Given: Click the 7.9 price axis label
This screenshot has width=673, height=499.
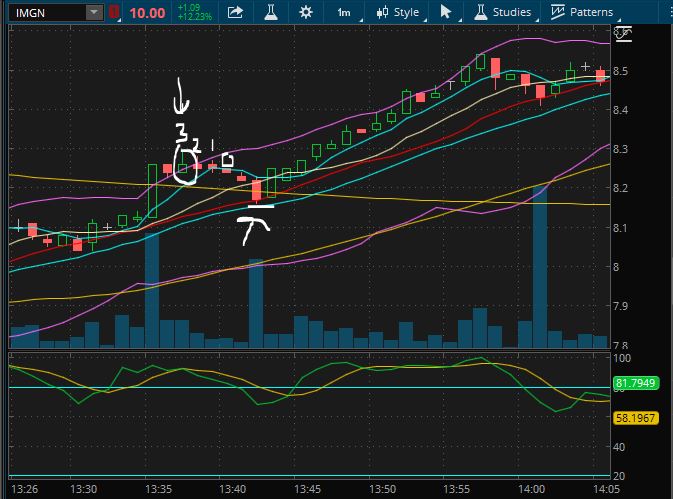Looking at the screenshot, I should (x=620, y=306).
